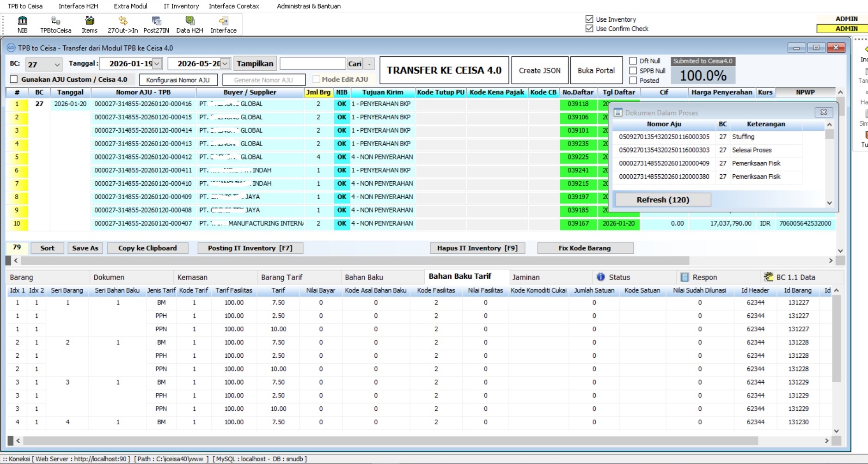This screenshot has width=868, height=464.
Task: Open the start date 2026-01-19 dropdown
Action: click(x=157, y=64)
